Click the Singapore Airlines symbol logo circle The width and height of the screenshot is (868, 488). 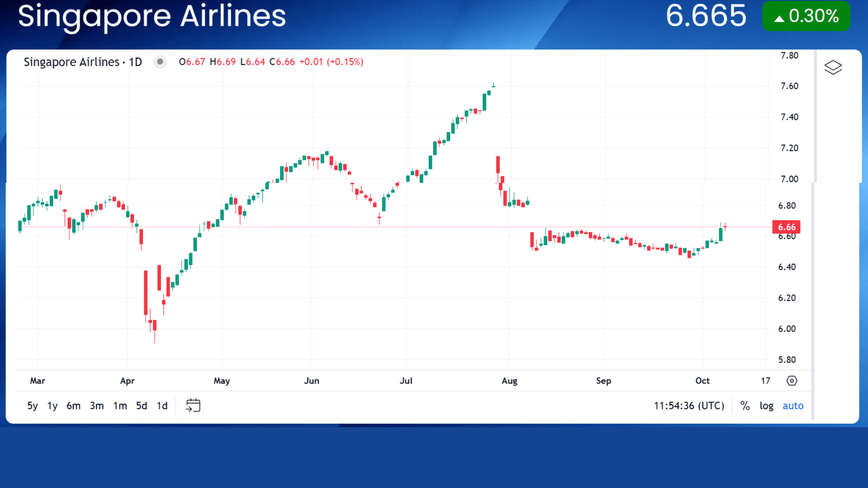(160, 62)
